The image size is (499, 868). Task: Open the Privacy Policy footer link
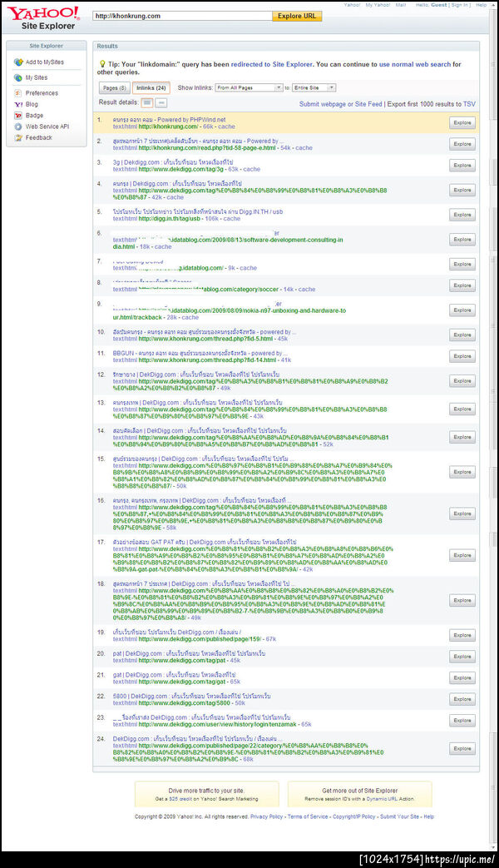[x=267, y=816]
